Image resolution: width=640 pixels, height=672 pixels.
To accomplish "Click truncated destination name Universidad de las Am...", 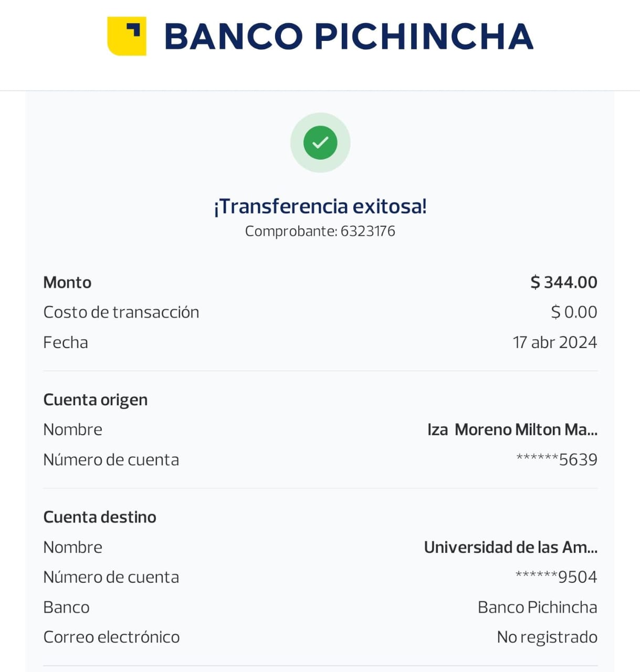I will click(x=510, y=548).
